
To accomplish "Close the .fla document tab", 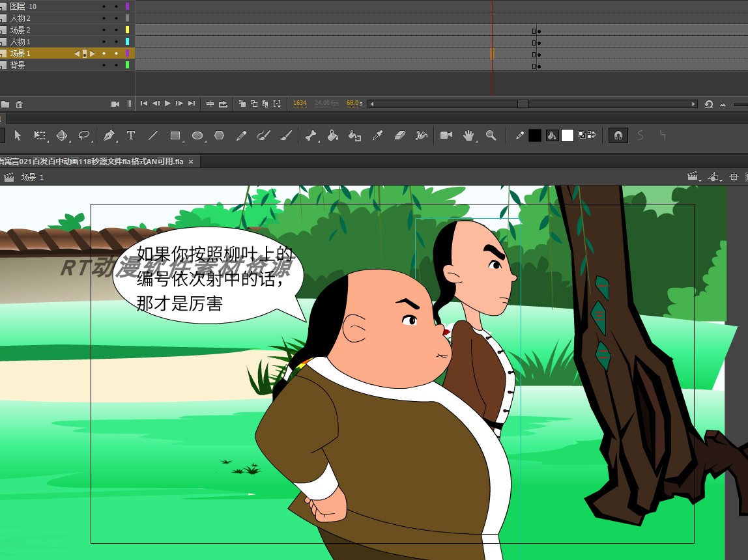I will [191, 161].
